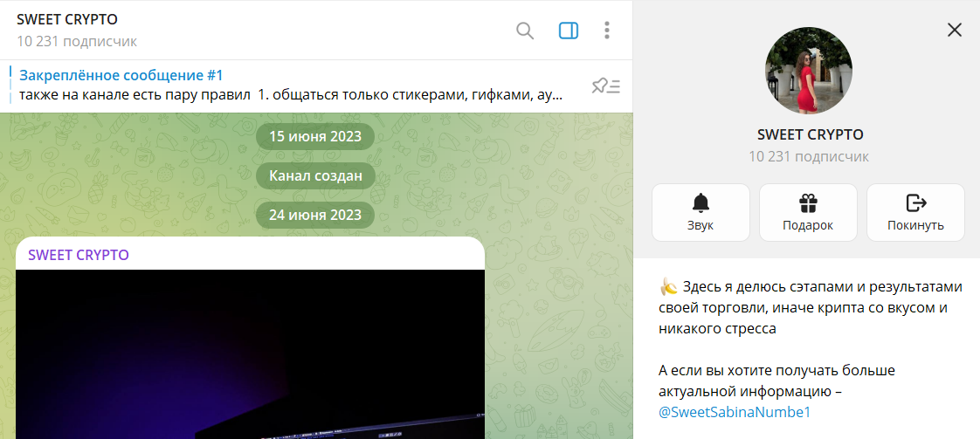
Task: Click the 15 июня 2023 date badge
Action: point(315,137)
